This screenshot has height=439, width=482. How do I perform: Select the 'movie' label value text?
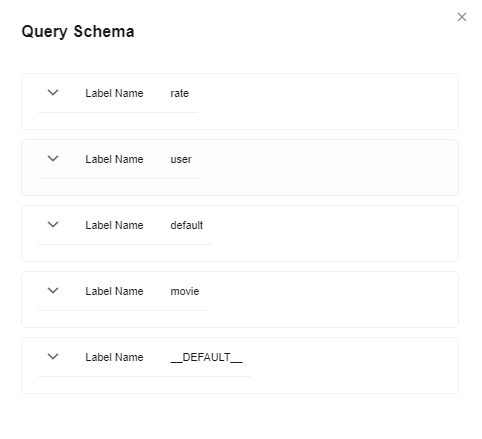pos(185,291)
